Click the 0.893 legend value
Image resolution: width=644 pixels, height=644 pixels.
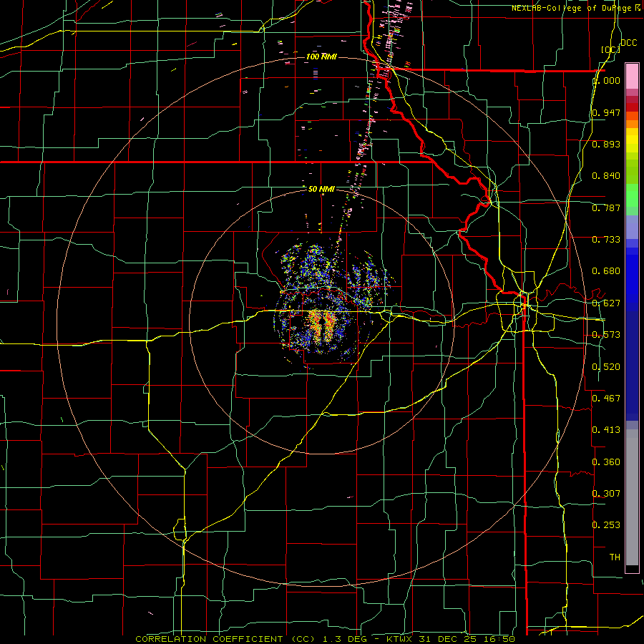click(606, 144)
